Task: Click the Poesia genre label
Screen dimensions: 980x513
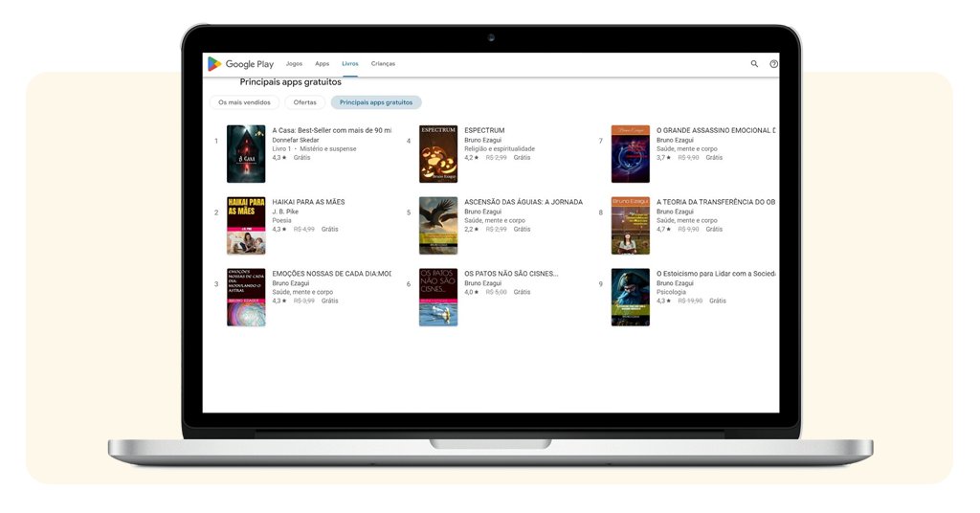Action: (282, 220)
